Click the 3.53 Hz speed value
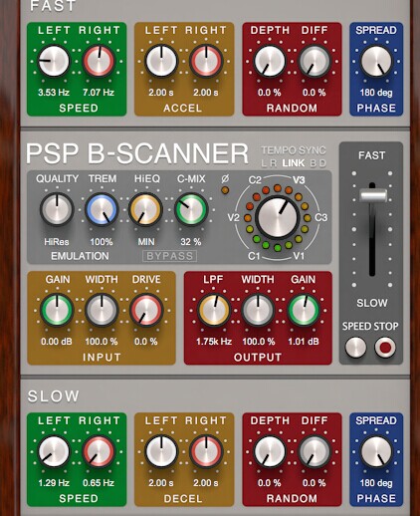 [x=54, y=93]
